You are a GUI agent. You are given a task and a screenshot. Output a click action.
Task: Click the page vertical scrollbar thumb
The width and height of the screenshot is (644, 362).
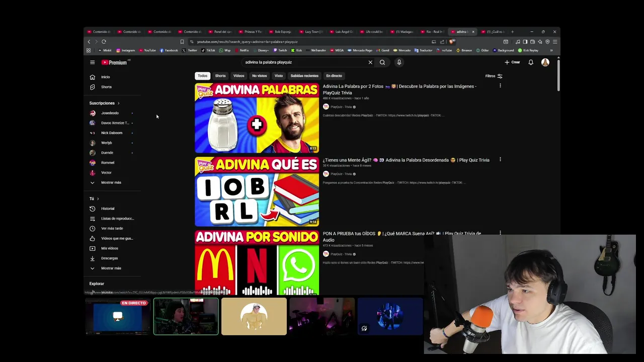coord(558,74)
